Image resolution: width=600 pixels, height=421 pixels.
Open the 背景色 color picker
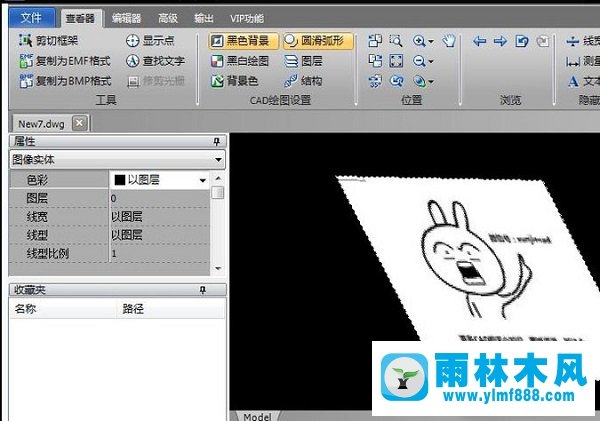click(235, 81)
